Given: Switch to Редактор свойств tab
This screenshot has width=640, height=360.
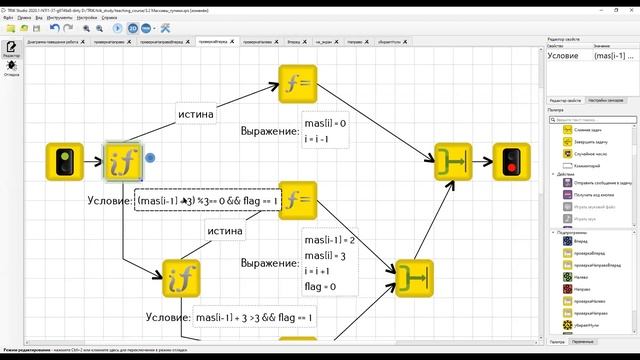Looking at the screenshot, I should point(565,100).
